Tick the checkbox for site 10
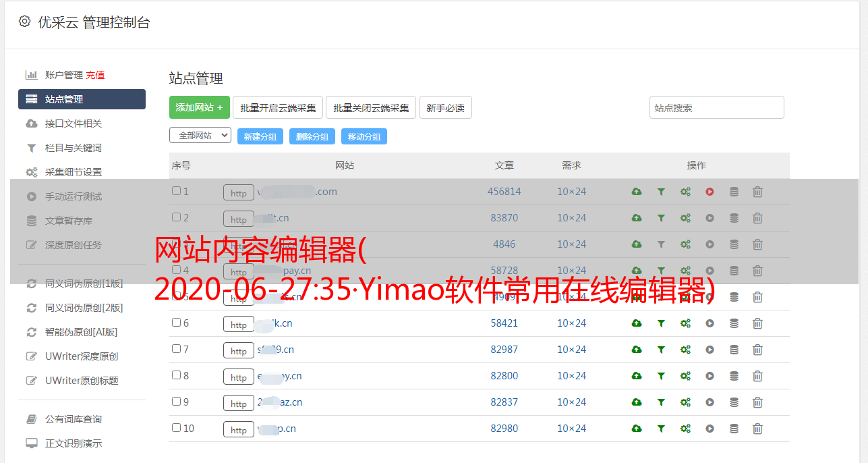The image size is (868, 463). pyautogui.click(x=176, y=428)
